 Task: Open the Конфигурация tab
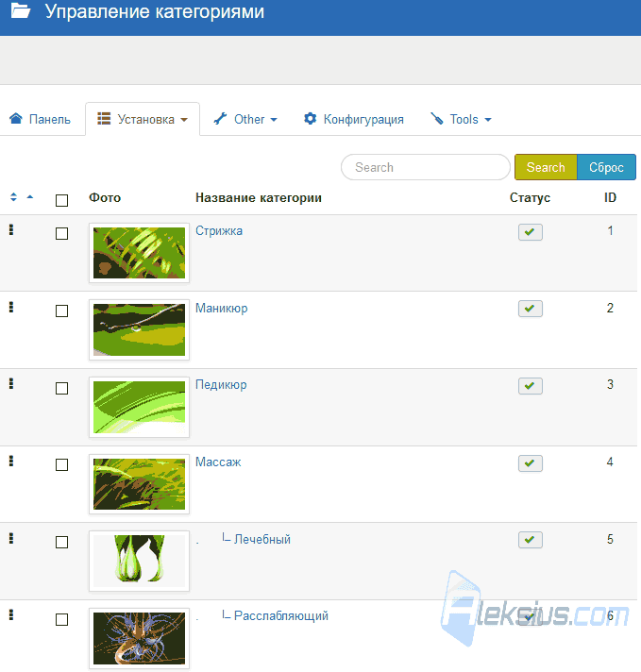(354, 119)
